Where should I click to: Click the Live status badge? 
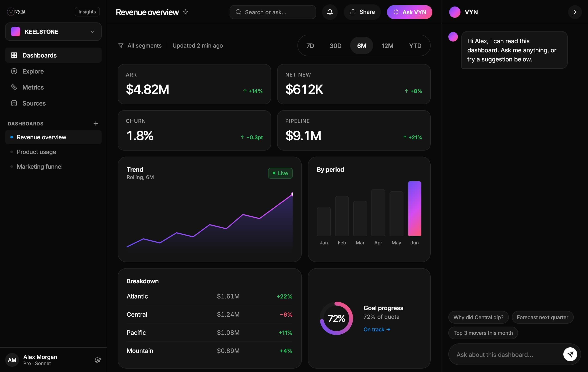(x=280, y=173)
